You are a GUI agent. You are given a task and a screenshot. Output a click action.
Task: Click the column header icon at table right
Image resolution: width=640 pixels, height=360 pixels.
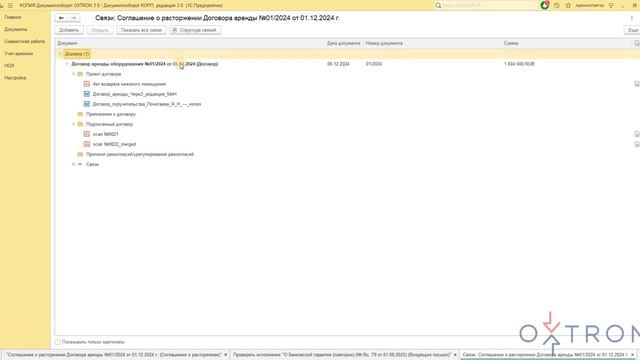637,43
